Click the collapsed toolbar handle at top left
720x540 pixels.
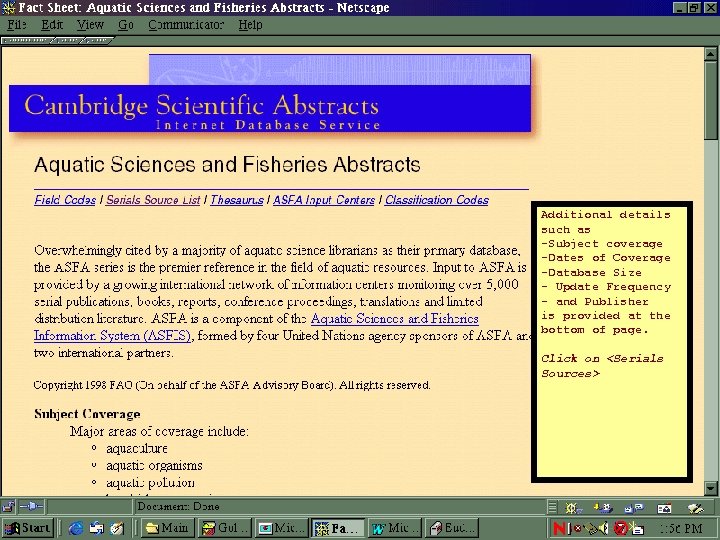(x=27, y=41)
